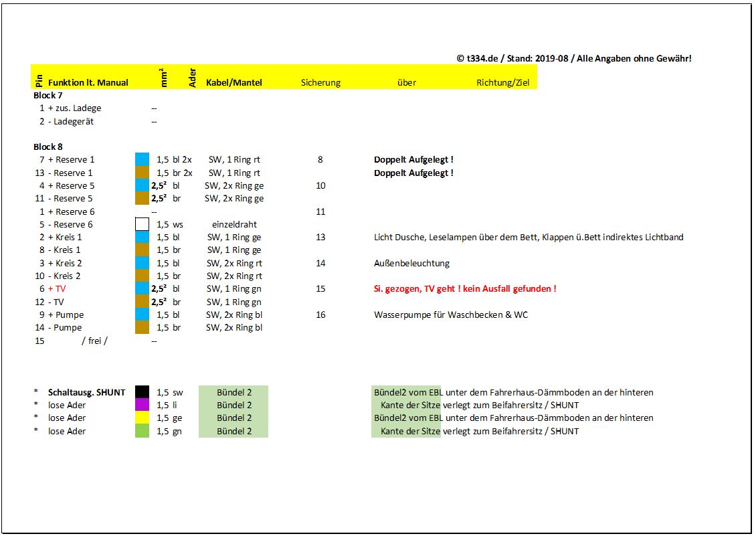Pick the green swatch in the 1,5 gn row

(x=142, y=431)
